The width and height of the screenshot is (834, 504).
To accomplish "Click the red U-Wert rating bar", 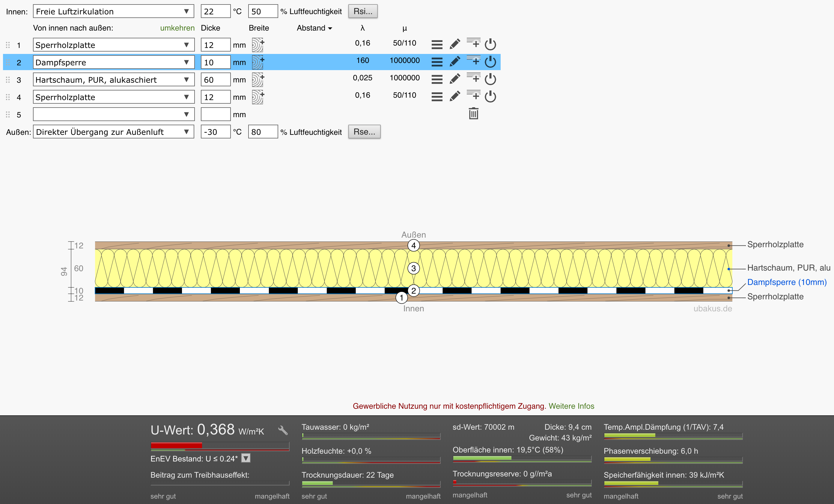I will point(220,446).
